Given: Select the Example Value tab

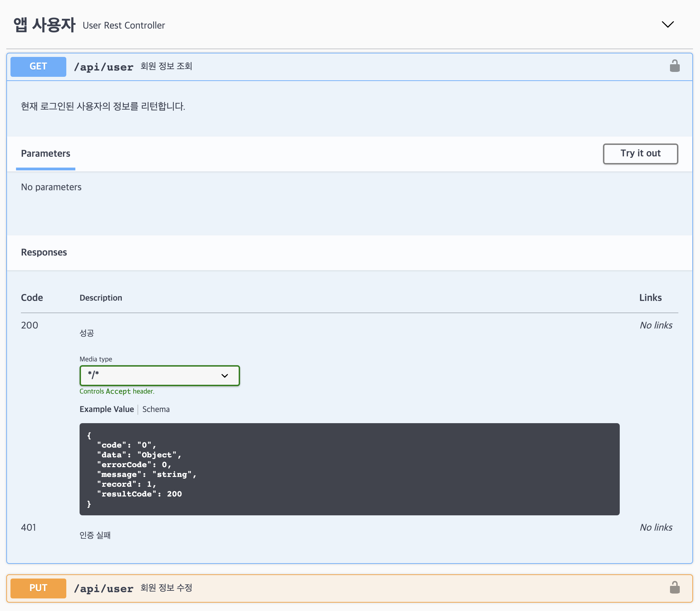Looking at the screenshot, I should coord(107,409).
